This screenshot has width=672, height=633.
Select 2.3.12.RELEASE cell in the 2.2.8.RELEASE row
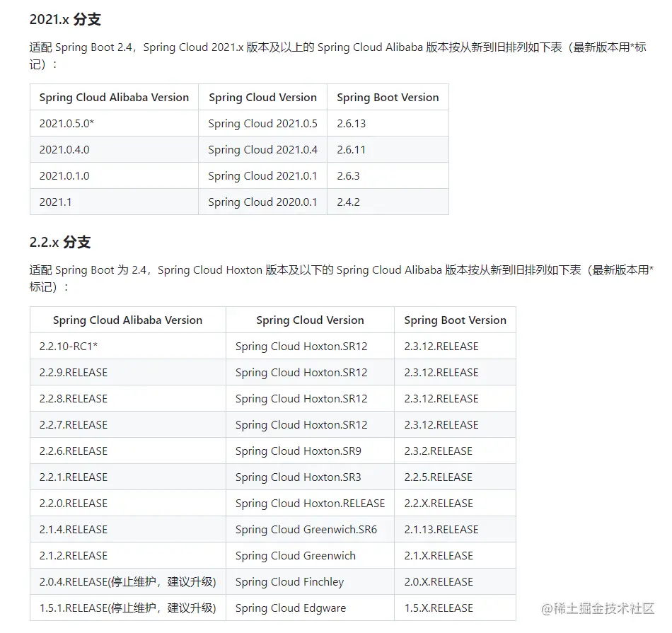pos(455,399)
